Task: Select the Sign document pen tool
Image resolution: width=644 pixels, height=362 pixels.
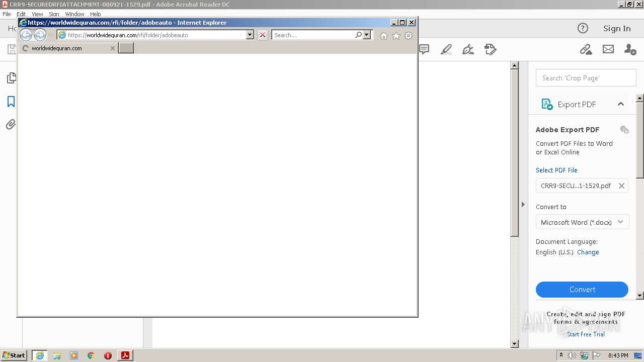Action: (468, 49)
